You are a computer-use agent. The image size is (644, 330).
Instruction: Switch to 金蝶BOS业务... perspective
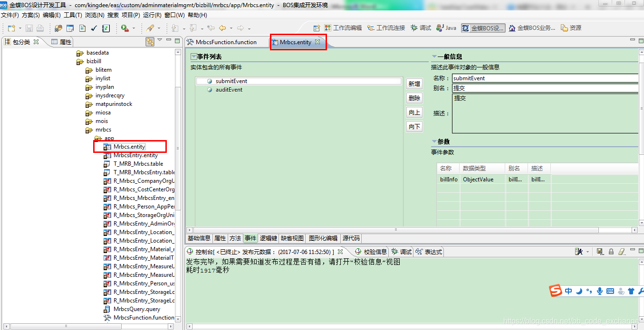point(532,28)
